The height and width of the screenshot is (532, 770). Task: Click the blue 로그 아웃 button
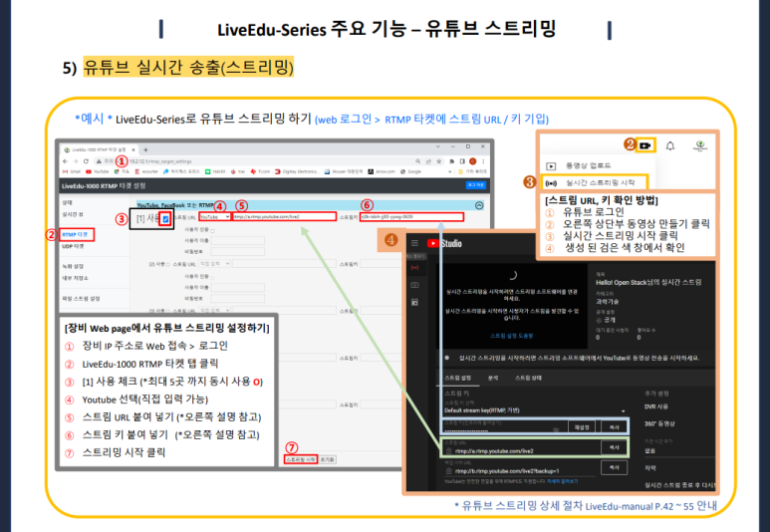(475, 184)
